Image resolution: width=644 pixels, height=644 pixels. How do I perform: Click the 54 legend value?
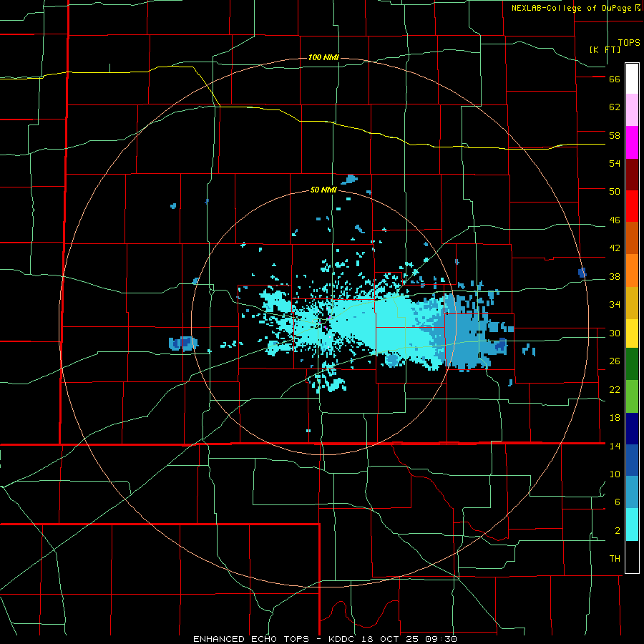tap(615, 163)
